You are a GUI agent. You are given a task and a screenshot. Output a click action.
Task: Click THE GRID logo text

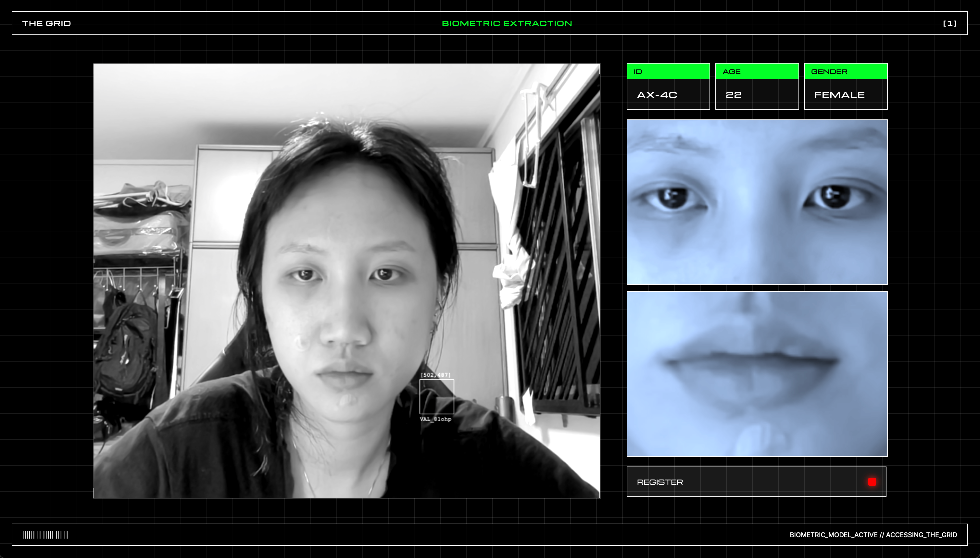[x=46, y=23]
